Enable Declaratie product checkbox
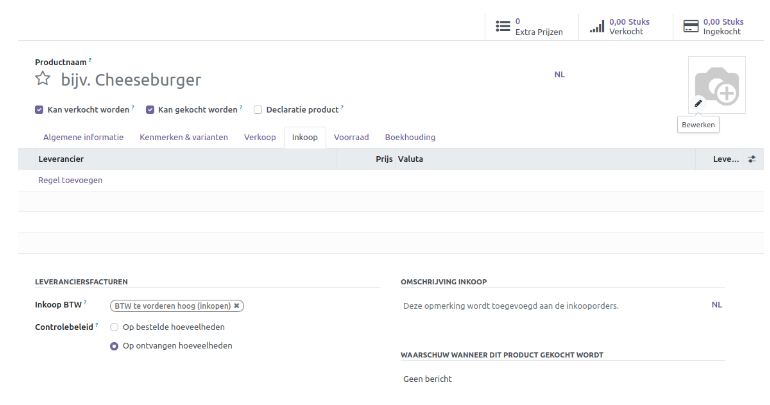Image resolution: width=770 pixels, height=405 pixels. (258, 109)
